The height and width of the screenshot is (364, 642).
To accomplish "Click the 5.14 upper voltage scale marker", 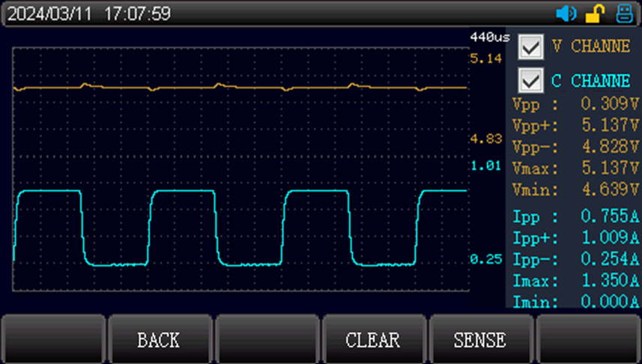I will pos(485,58).
